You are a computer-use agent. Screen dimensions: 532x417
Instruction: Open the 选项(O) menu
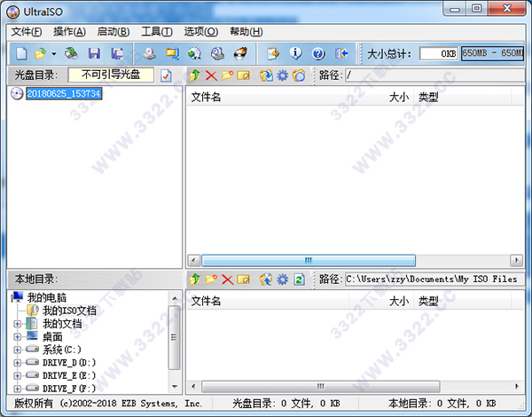click(201, 32)
